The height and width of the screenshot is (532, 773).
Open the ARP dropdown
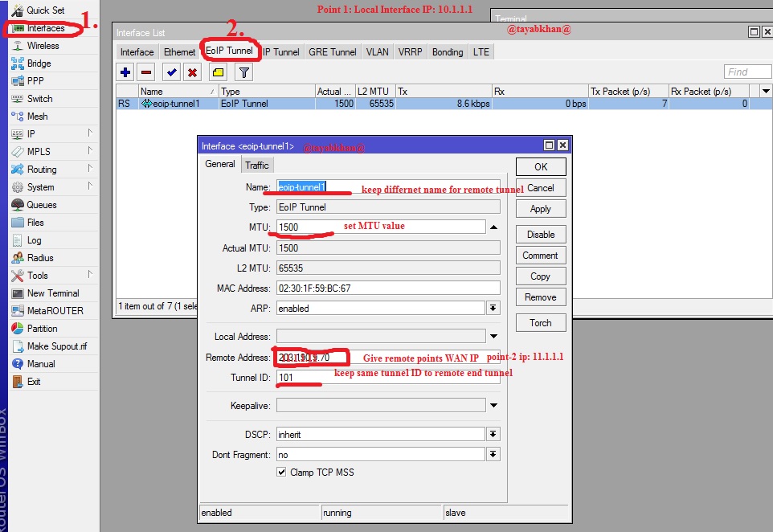[x=493, y=308]
